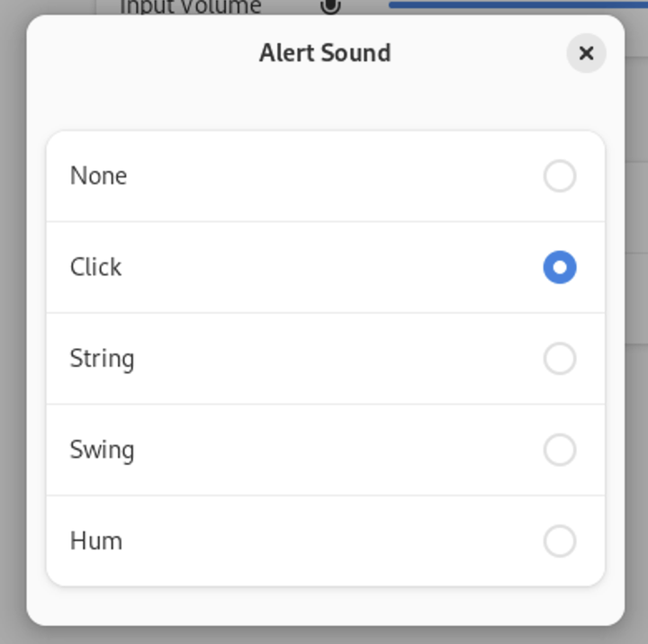Mute the Input Volume microphone icon
This screenshot has width=648, height=644.
point(330,6)
